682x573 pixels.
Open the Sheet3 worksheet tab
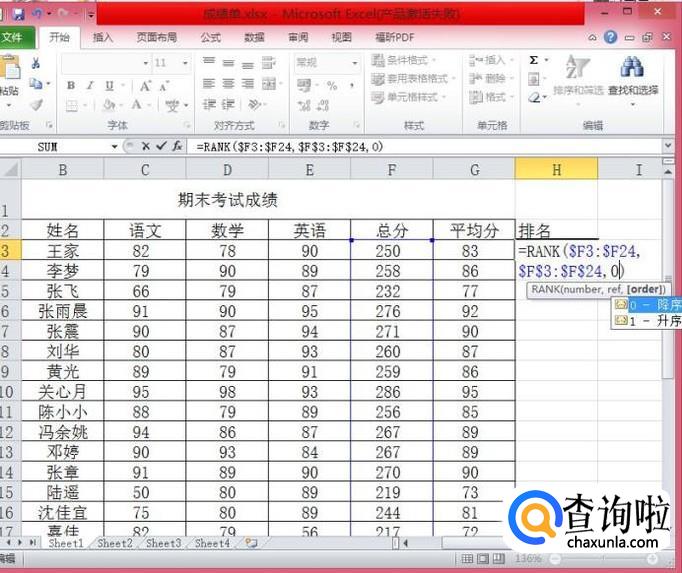click(x=164, y=543)
